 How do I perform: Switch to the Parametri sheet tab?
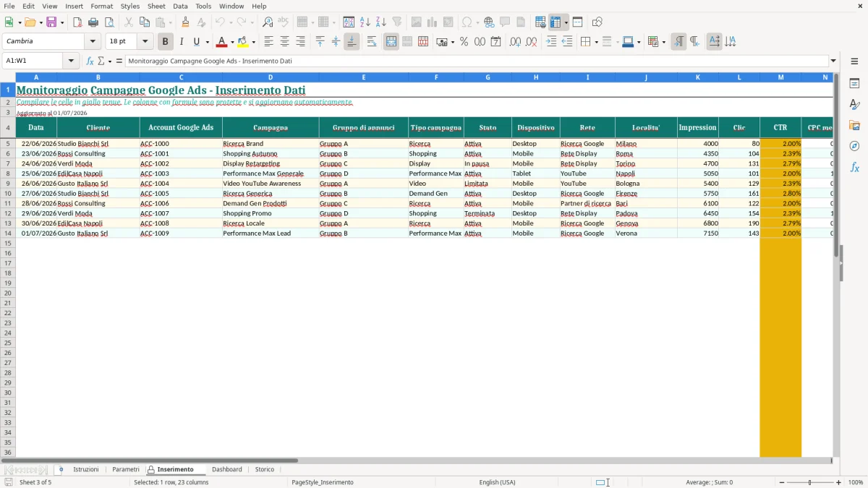[126, 469]
